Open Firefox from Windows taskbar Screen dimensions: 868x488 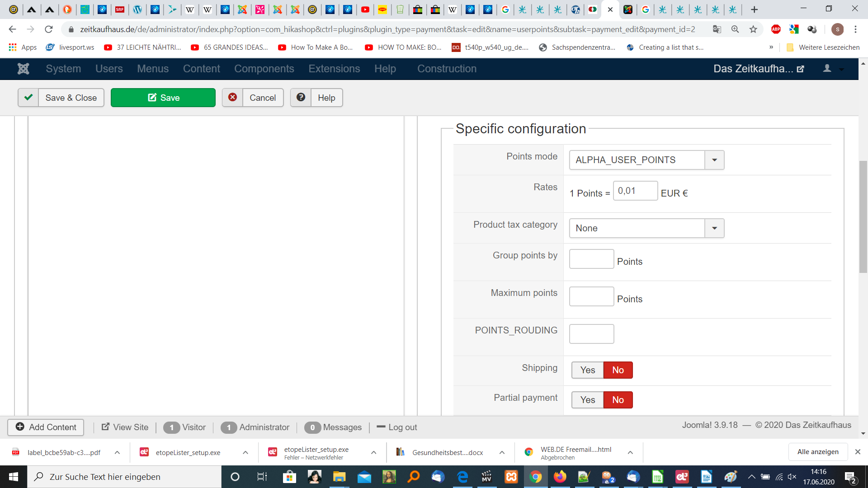point(560,477)
